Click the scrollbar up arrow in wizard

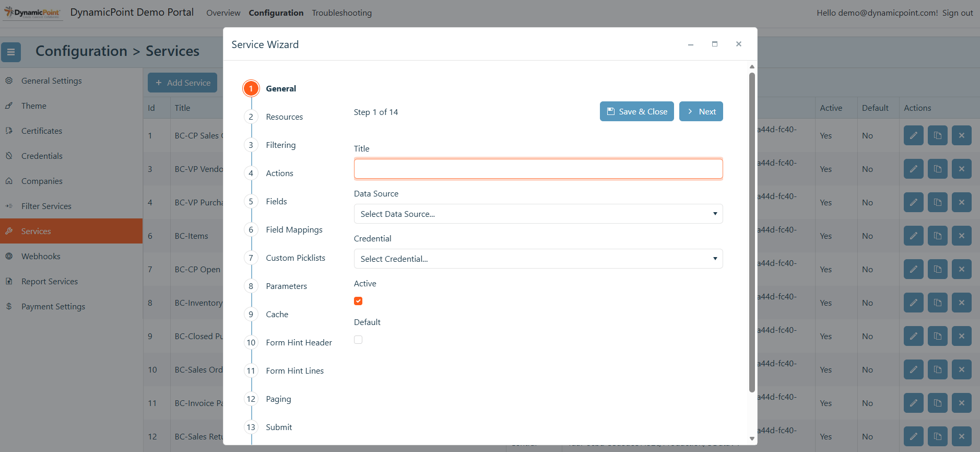[752, 66]
